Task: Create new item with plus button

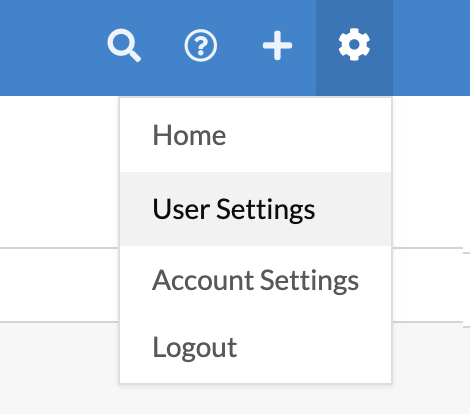Action: tap(277, 45)
